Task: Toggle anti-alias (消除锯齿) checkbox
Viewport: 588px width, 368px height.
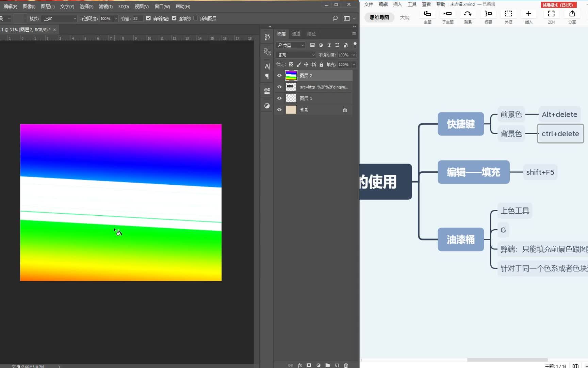Action: tap(148, 18)
